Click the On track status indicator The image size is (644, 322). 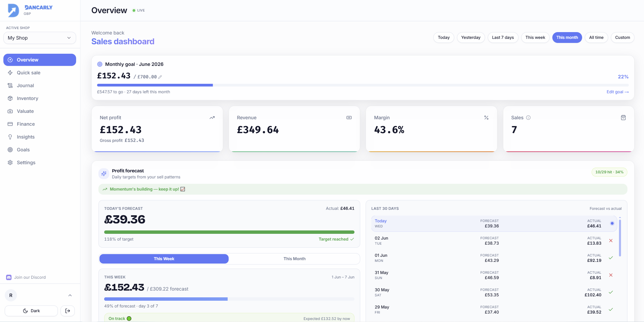(x=120, y=319)
